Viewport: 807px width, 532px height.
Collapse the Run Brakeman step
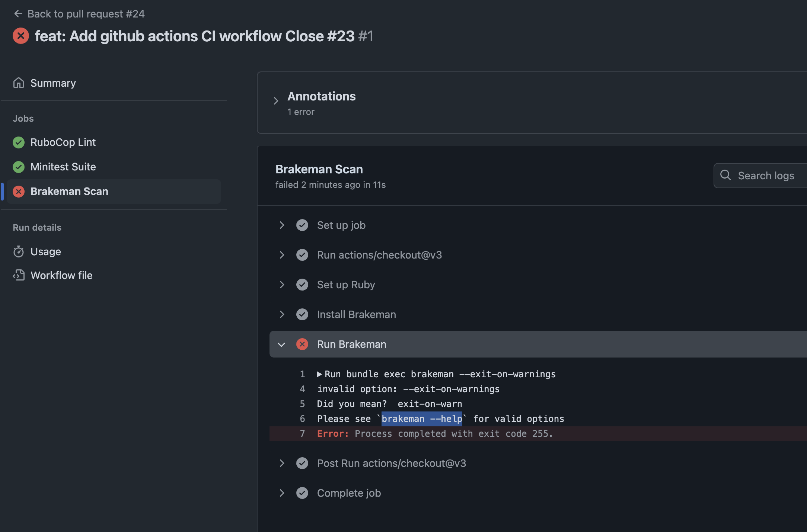coord(282,344)
